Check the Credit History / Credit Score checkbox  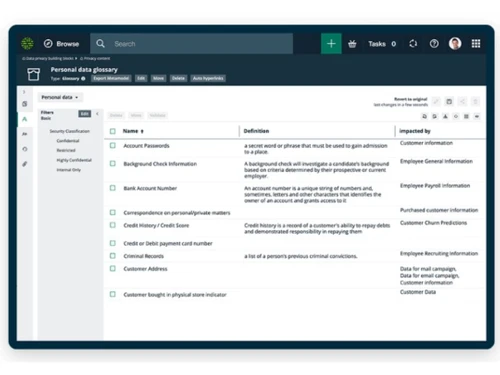[113, 225]
